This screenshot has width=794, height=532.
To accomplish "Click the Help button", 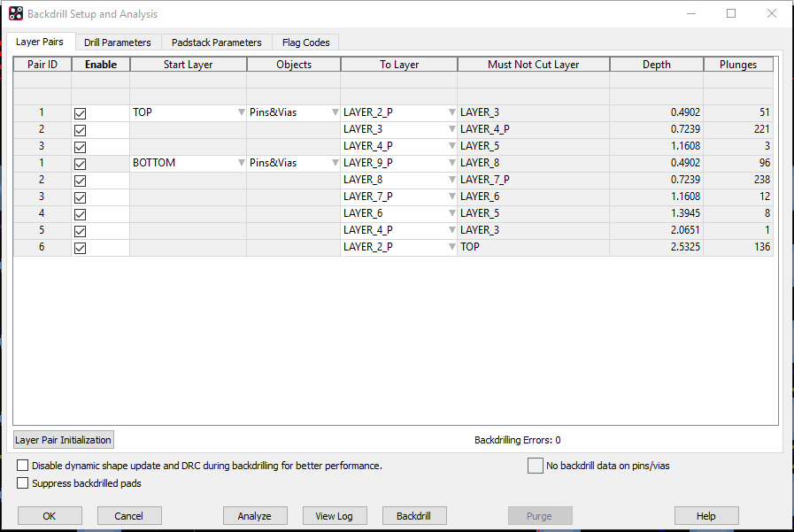I will tap(705, 516).
